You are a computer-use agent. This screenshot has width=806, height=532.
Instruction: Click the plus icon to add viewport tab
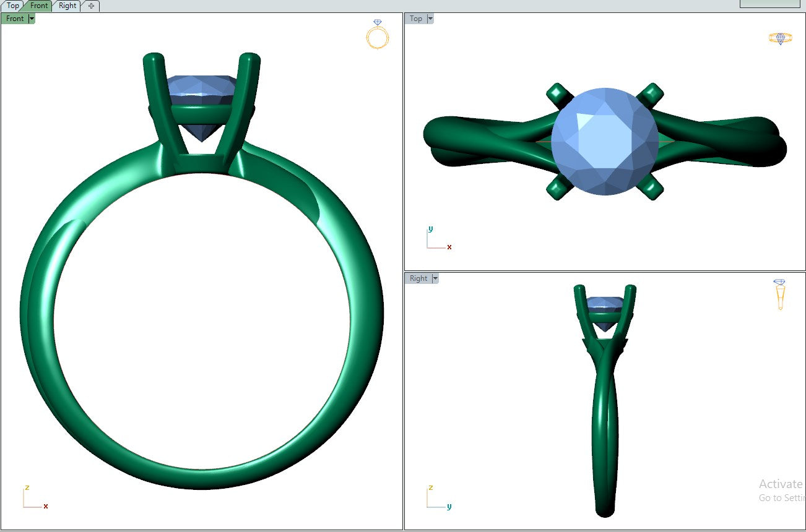(x=91, y=6)
